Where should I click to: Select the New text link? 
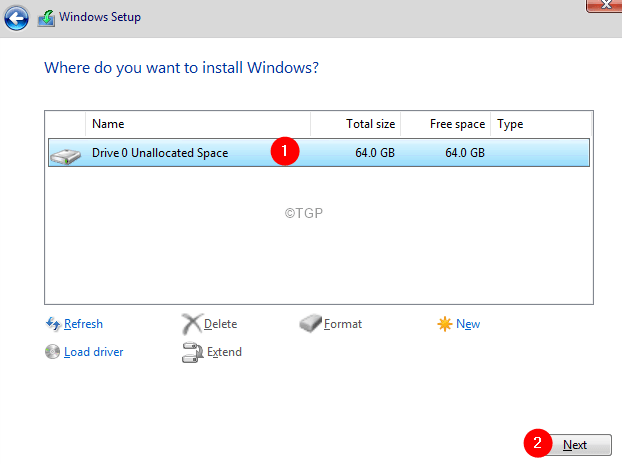468,324
